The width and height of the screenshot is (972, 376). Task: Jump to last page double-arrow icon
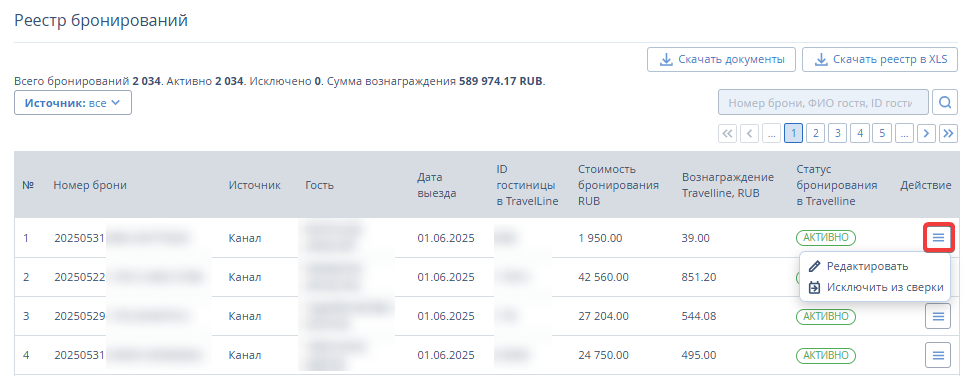pyautogui.click(x=948, y=133)
